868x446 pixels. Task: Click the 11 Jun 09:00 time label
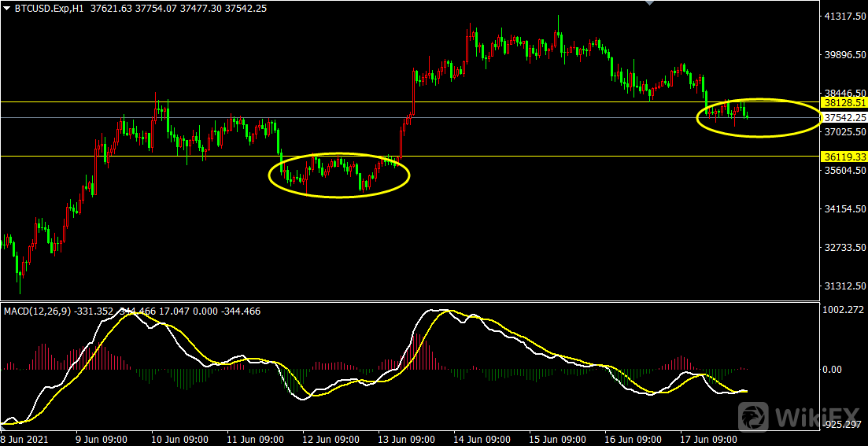pos(256,440)
